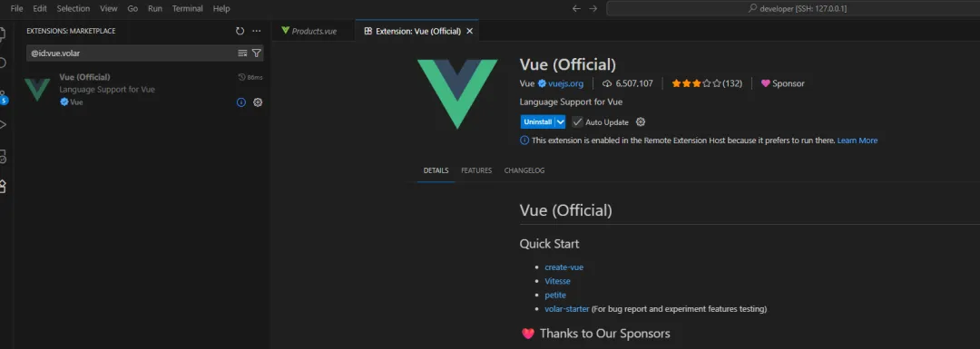The width and height of the screenshot is (980, 349).
Task: Open the Learn More link
Action: tap(857, 141)
